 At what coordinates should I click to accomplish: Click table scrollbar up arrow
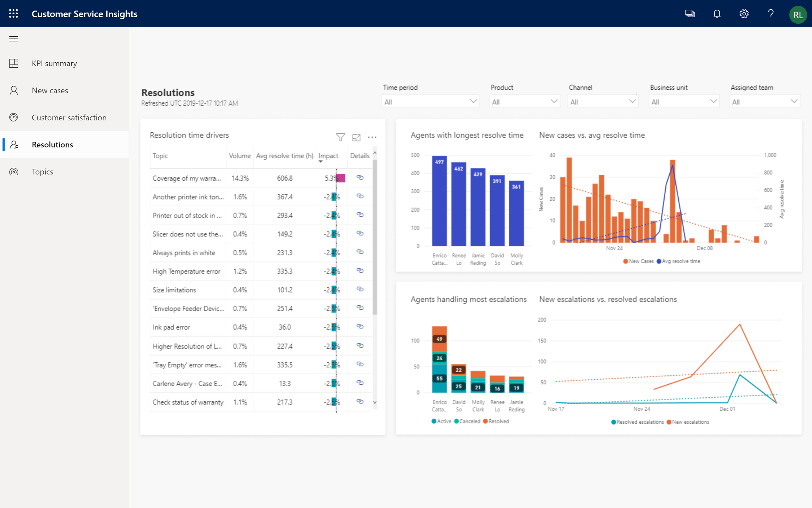pos(375,153)
